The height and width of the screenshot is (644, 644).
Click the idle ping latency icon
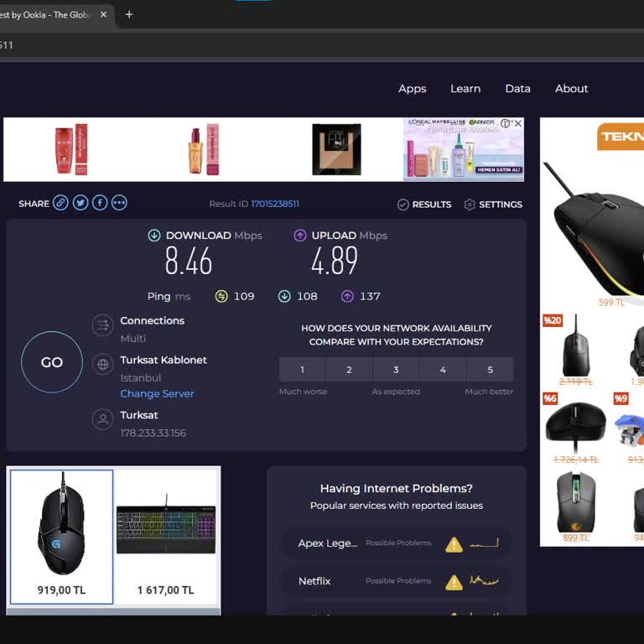(x=221, y=296)
